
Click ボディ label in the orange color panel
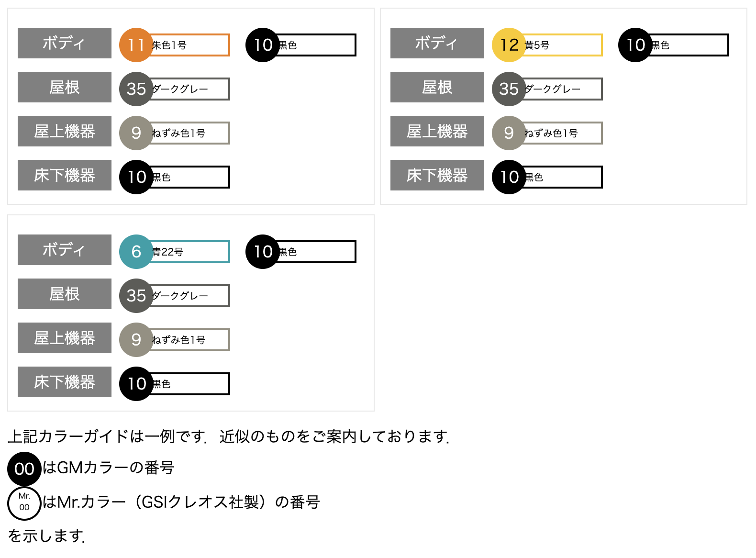[65, 43]
